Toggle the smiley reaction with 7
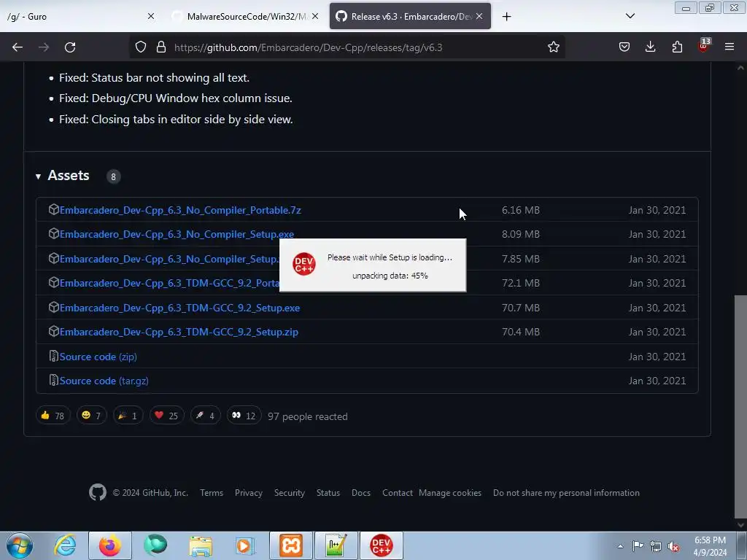747x560 pixels. coord(91,416)
